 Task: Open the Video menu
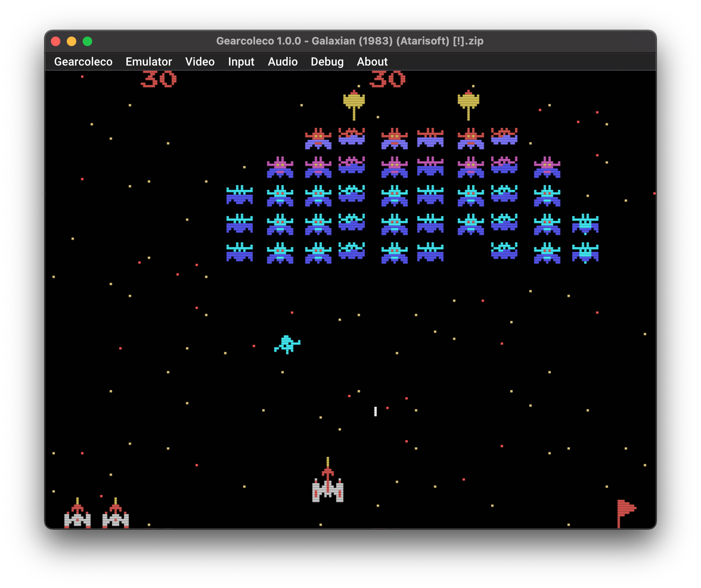pos(200,62)
